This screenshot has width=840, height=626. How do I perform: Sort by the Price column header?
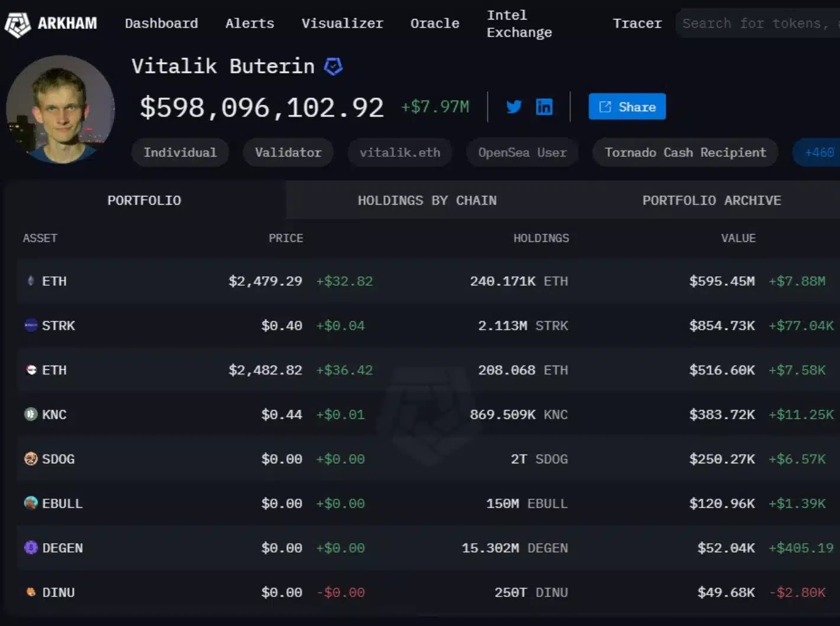(286, 238)
